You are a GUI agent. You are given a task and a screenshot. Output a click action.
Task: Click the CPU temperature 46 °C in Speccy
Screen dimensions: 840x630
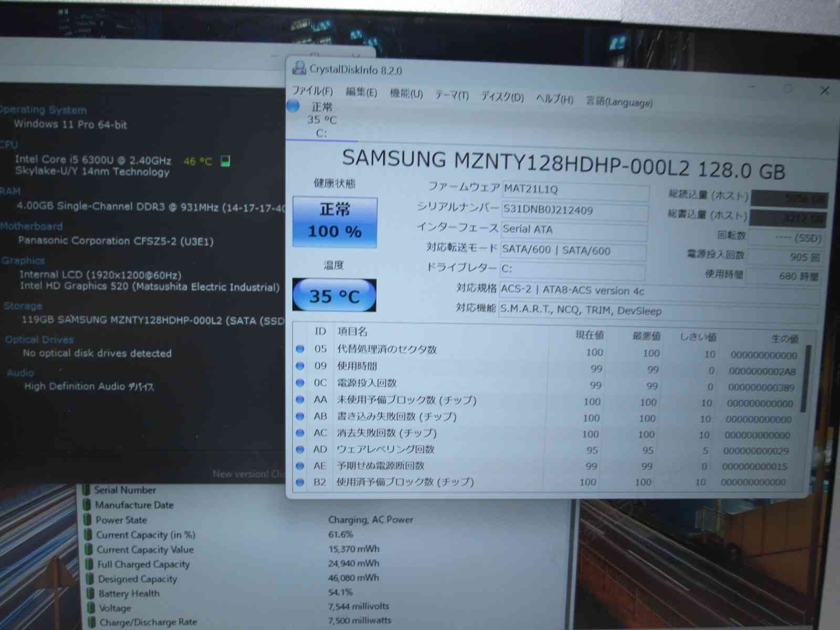[x=198, y=161]
